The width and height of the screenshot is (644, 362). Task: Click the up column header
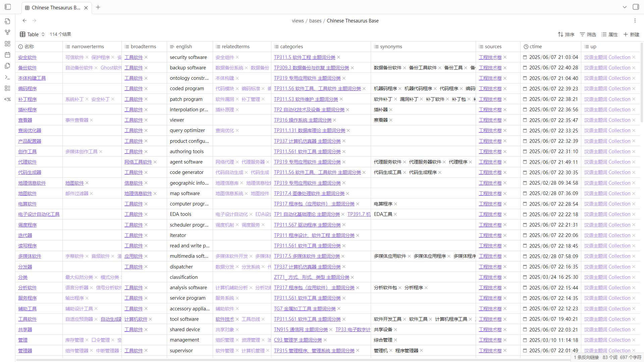pos(610,47)
